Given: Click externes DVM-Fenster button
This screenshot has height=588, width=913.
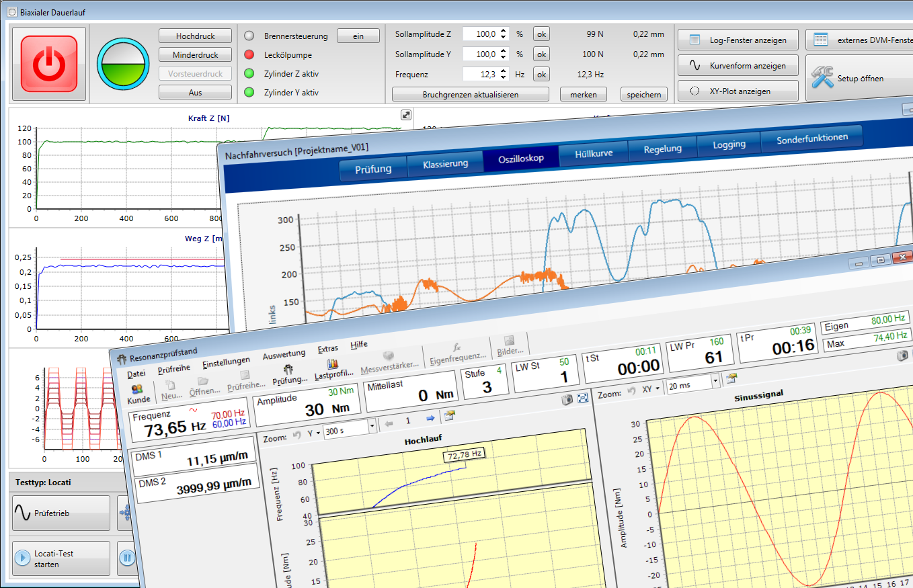Looking at the screenshot, I should (x=859, y=40).
